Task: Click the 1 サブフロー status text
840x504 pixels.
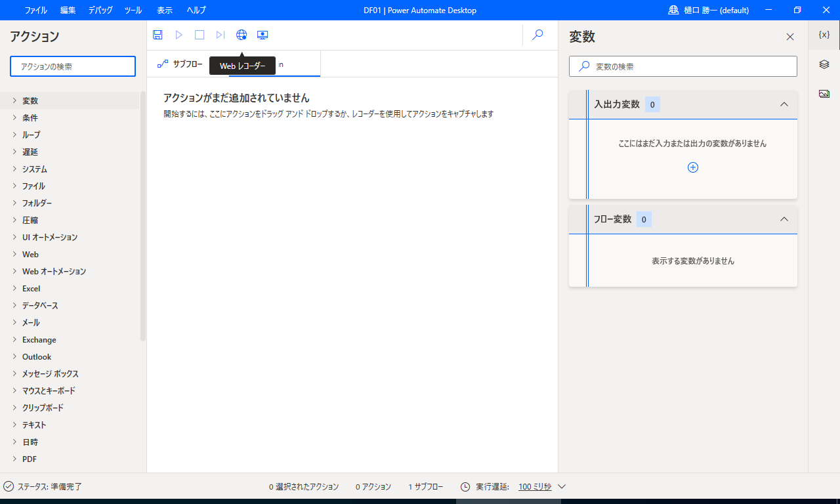Action: (x=425, y=486)
